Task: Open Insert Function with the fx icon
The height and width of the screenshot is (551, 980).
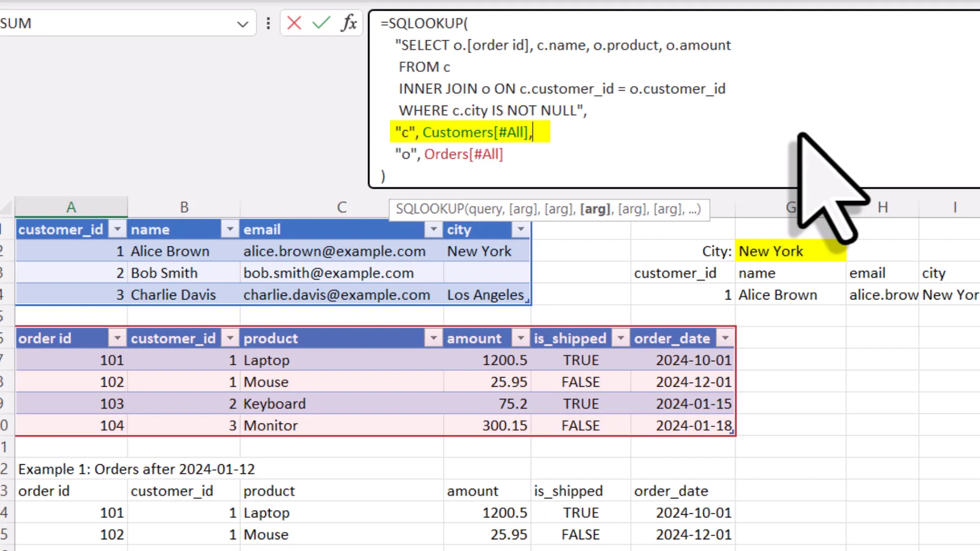Action: pyautogui.click(x=349, y=23)
